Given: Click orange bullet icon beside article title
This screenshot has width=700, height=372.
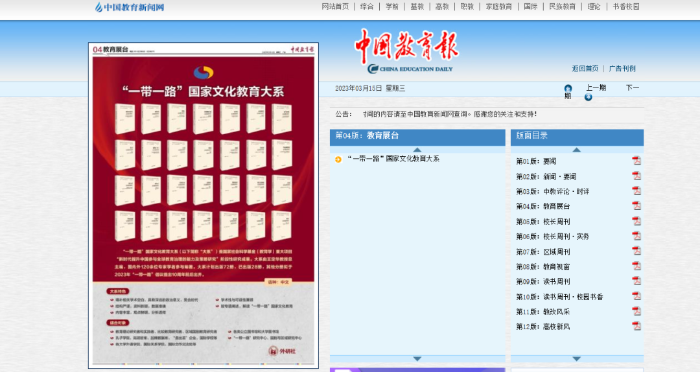Looking at the screenshot, I should point(338,159).
